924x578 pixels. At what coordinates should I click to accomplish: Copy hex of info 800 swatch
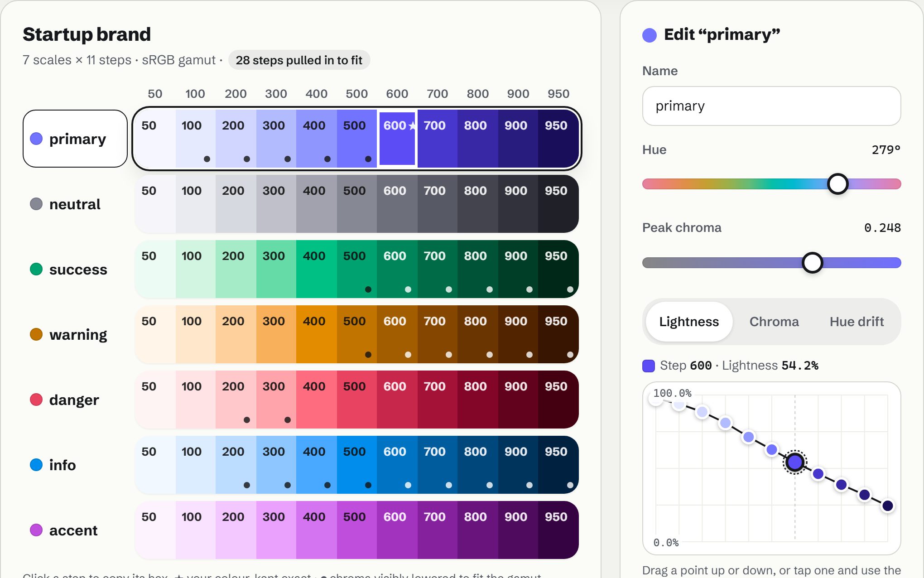click(x=478, y=465)
